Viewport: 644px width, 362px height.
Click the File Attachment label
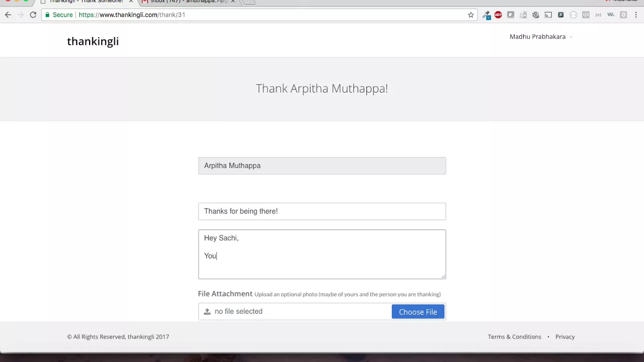coord(225,294)
